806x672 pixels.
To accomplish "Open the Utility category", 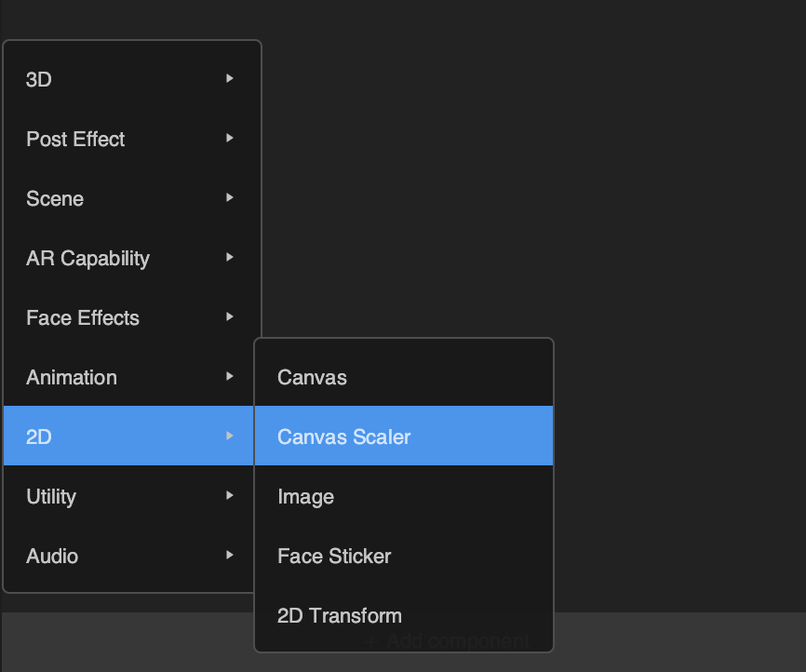I will [x=128, y=496].
